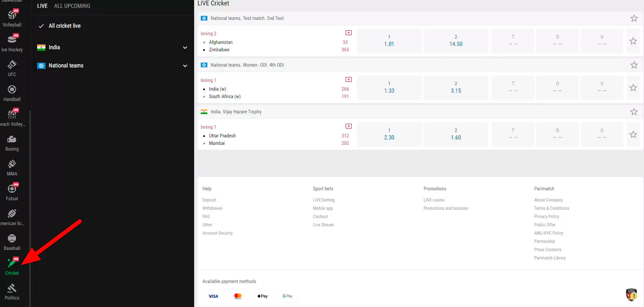Click the sidebar vertical scrollbar
The image size is (644, 307).
point(30,207)
